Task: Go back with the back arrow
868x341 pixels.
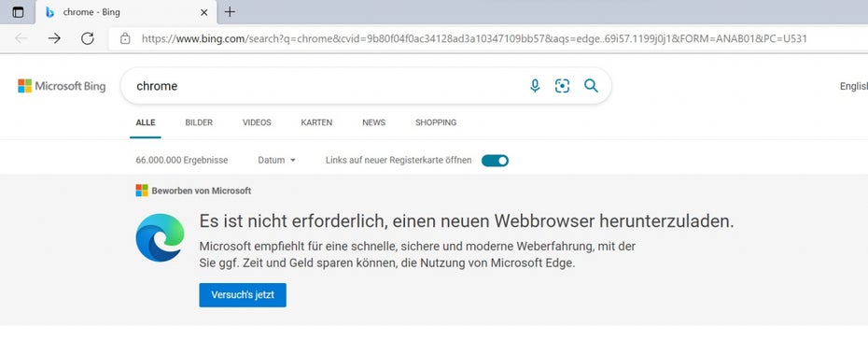Action: 21,38
